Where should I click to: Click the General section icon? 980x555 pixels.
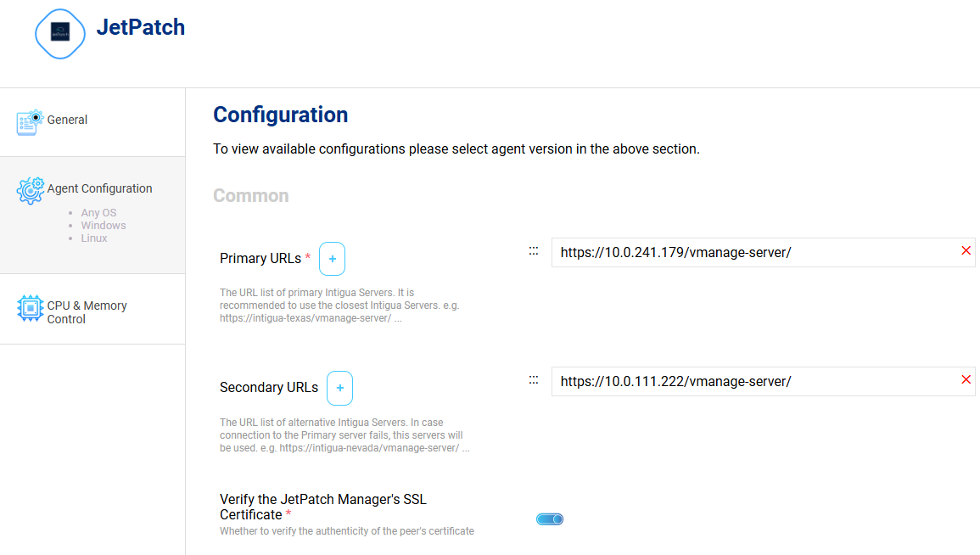coord(30,121)
